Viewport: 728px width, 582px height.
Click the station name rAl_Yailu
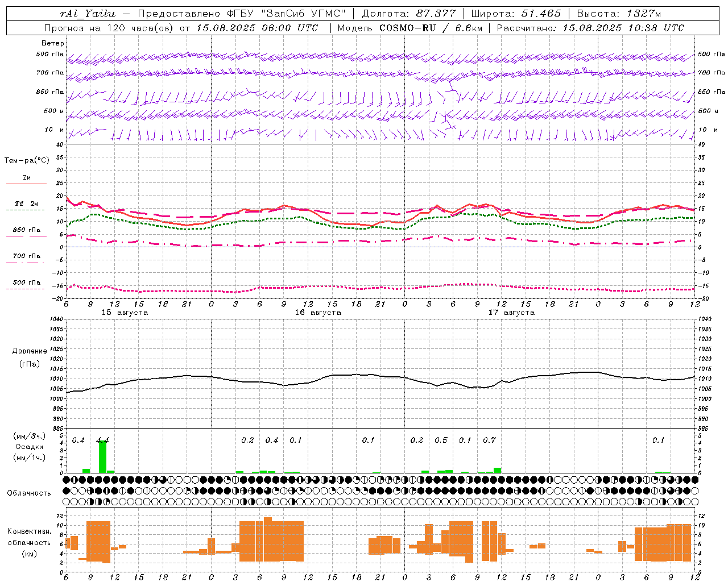87,14
